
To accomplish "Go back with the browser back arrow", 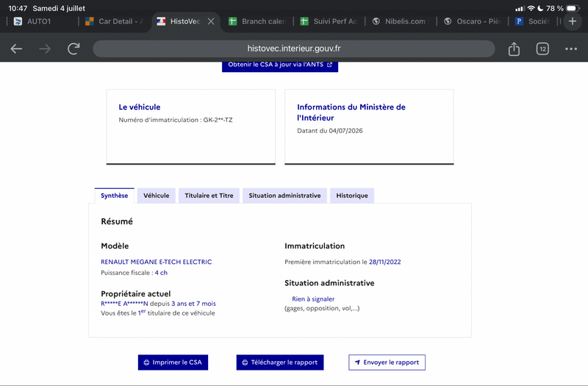I will (16, 49).
